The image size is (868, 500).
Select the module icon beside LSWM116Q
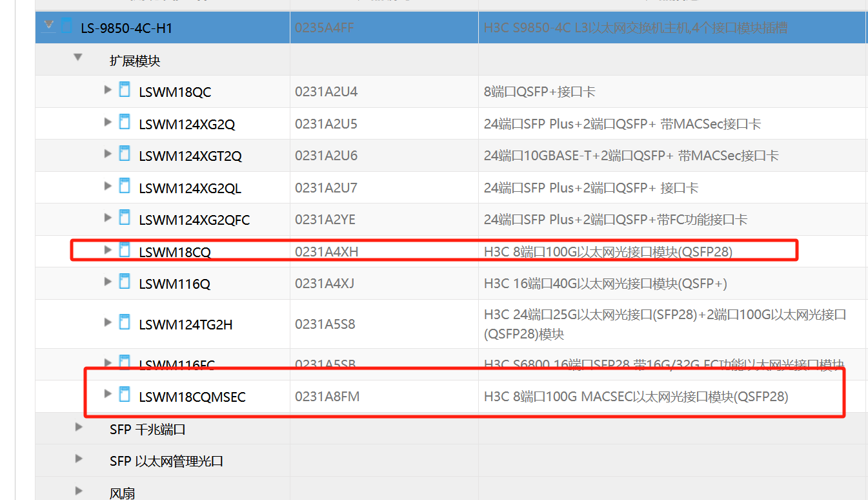click(x=125, y=282)
